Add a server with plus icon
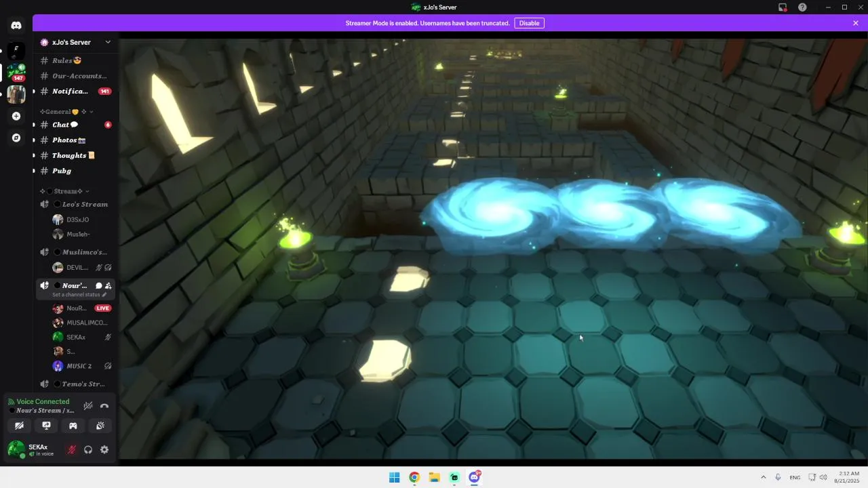868x488 pixels. click(16, 116)
